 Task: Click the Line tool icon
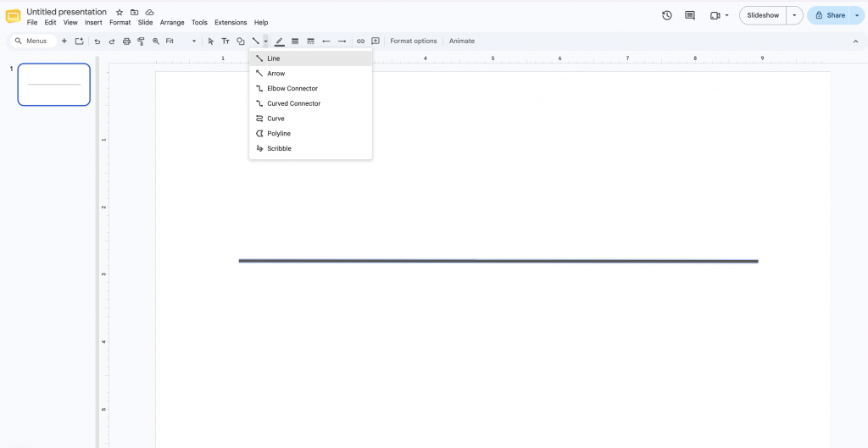point(256,41)
